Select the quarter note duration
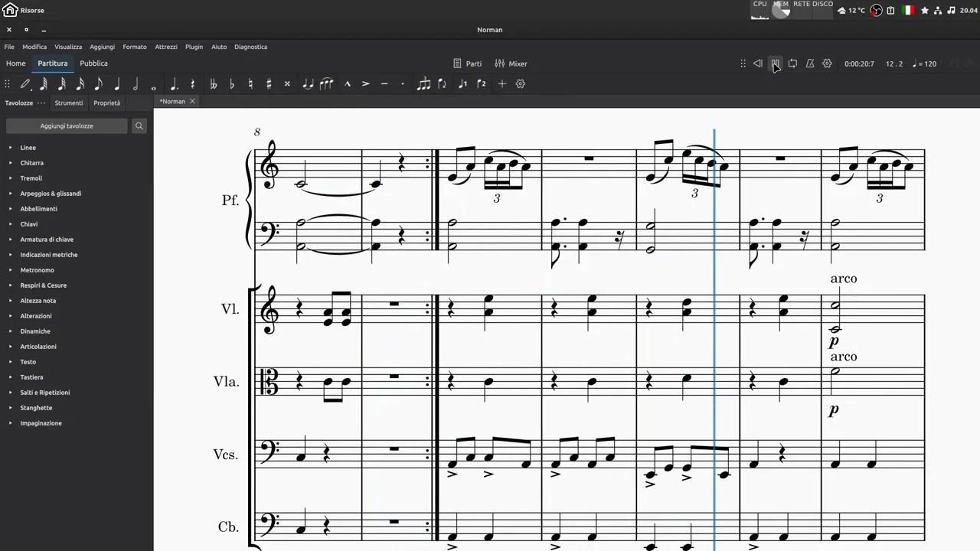This screenshot has width=980, height=551. (x=116, y=83)
